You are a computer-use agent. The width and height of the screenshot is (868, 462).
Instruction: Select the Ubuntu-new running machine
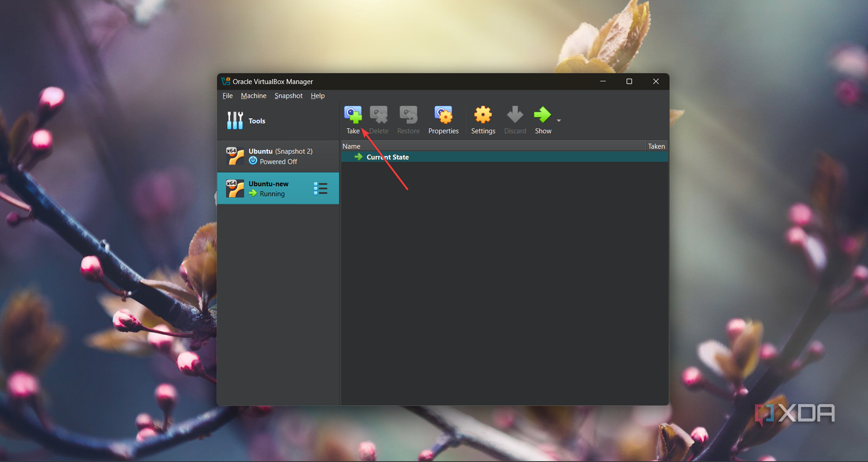point(278,188)
